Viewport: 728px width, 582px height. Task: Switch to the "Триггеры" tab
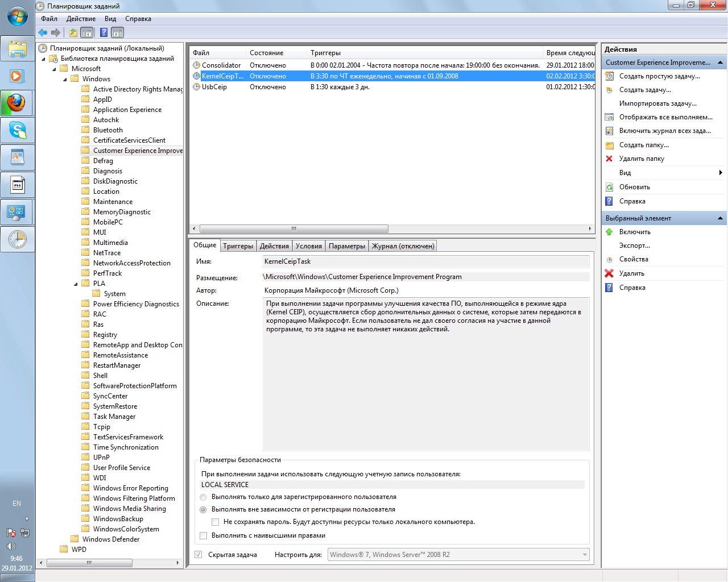coord(238,246)
